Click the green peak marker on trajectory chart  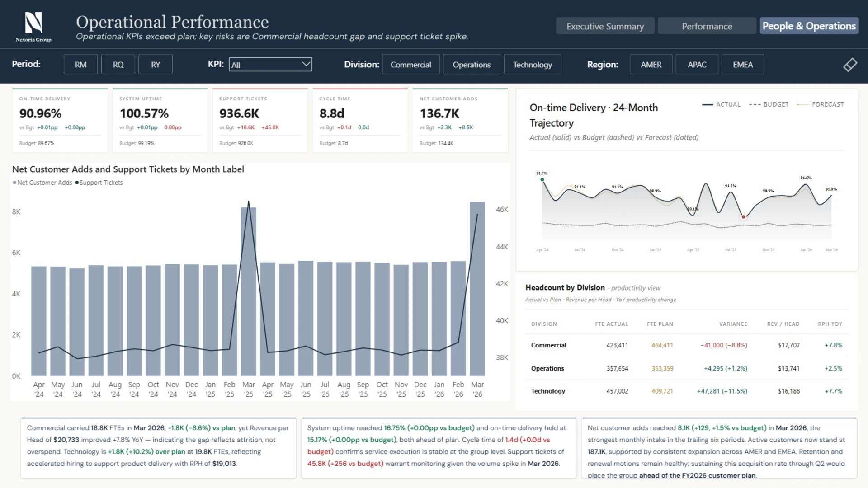pos(542,180)
